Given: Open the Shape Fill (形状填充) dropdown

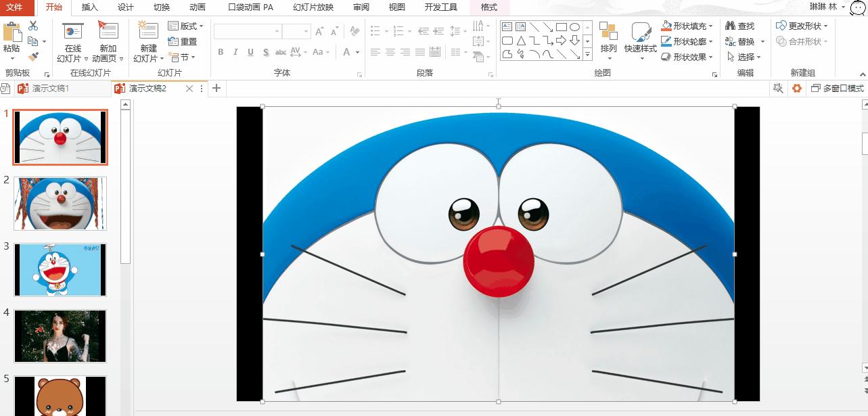Looking at the screenshot, I should tap(685, 26).
